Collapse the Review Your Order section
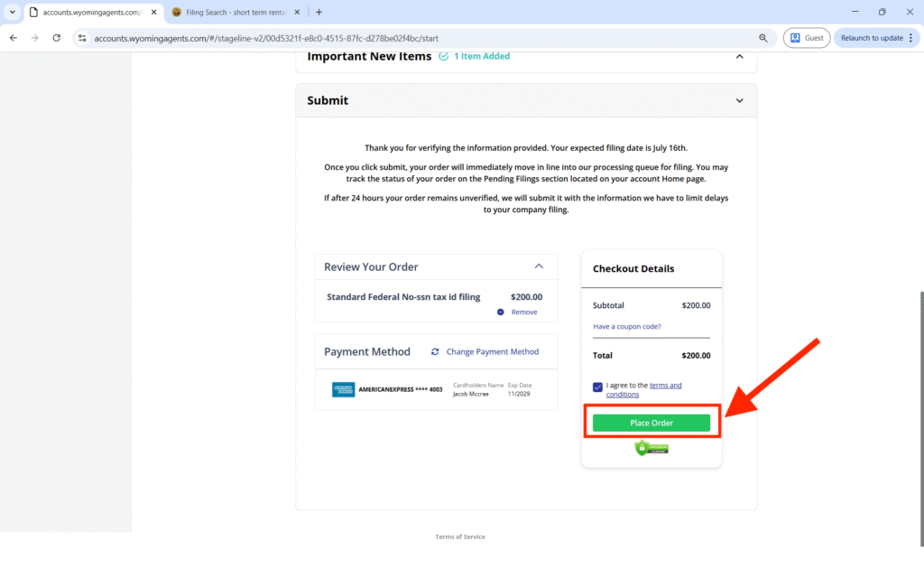 (x=539, y=266)
